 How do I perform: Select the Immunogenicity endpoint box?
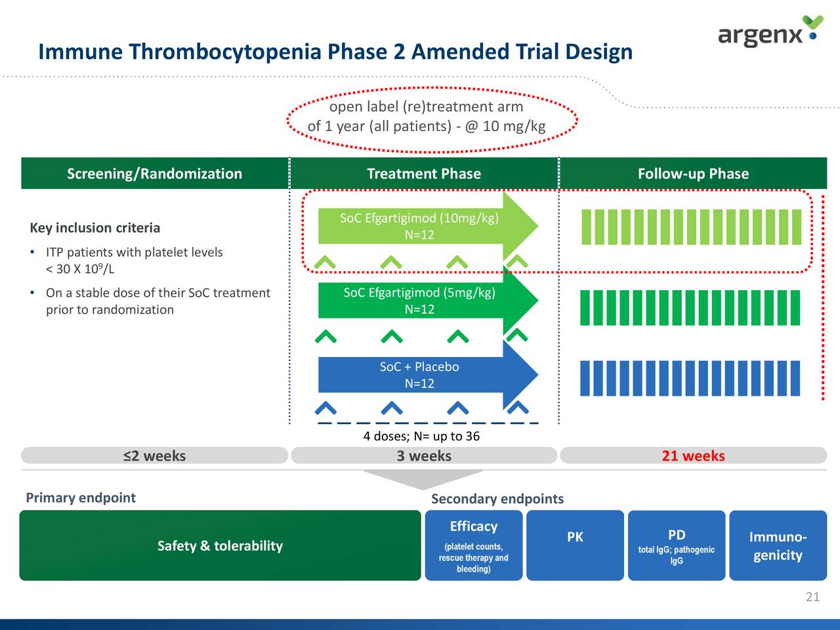click(778, 545)
